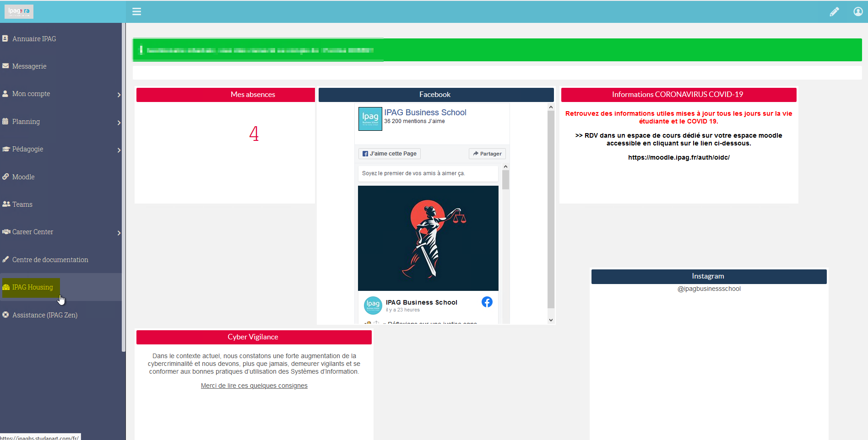Open Teams in the sidebar
This screenshot has width=868, height=440.
pos(22,204)
